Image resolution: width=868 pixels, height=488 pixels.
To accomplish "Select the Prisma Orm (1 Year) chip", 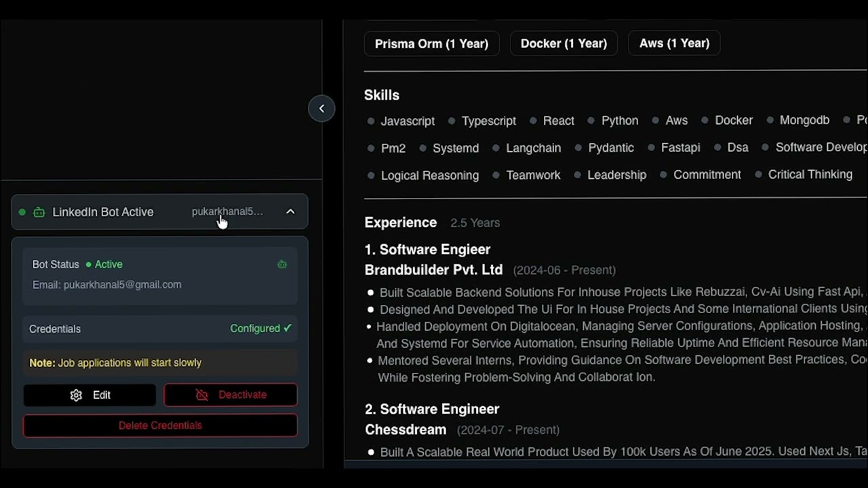I will coord(431,43).
